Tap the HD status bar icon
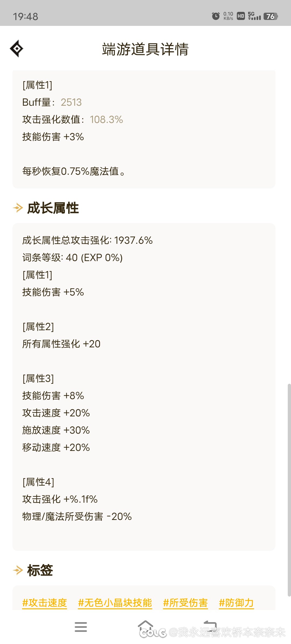The width and height of the screenshot is (291, 644). point(241,16)
